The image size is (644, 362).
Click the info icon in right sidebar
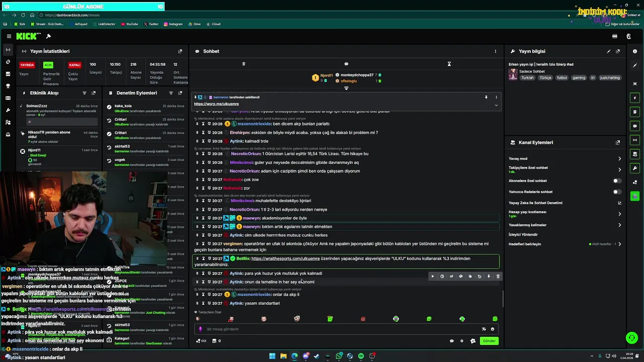pyautogui.click(x=635, y=51)
